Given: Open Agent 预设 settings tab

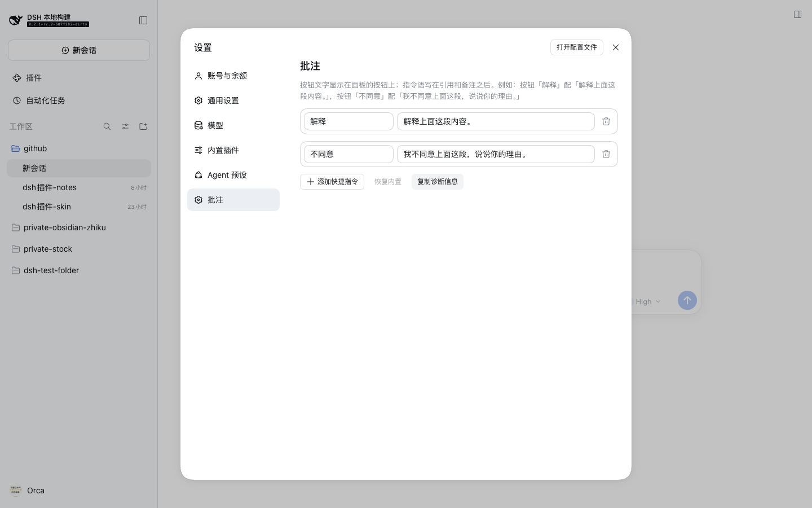Looking at the screenshot, I should click(x=233, y=175).
